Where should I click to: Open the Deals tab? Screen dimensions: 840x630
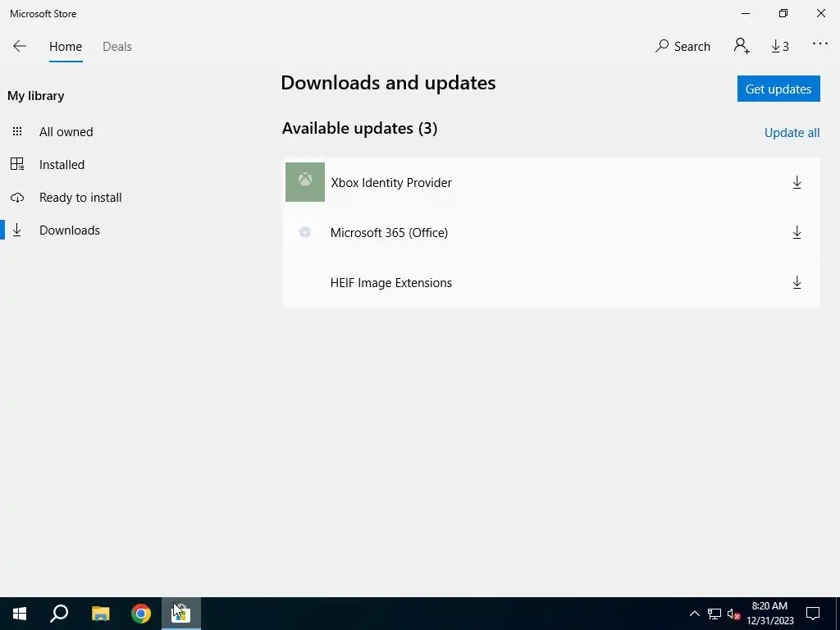pos(117,47)
